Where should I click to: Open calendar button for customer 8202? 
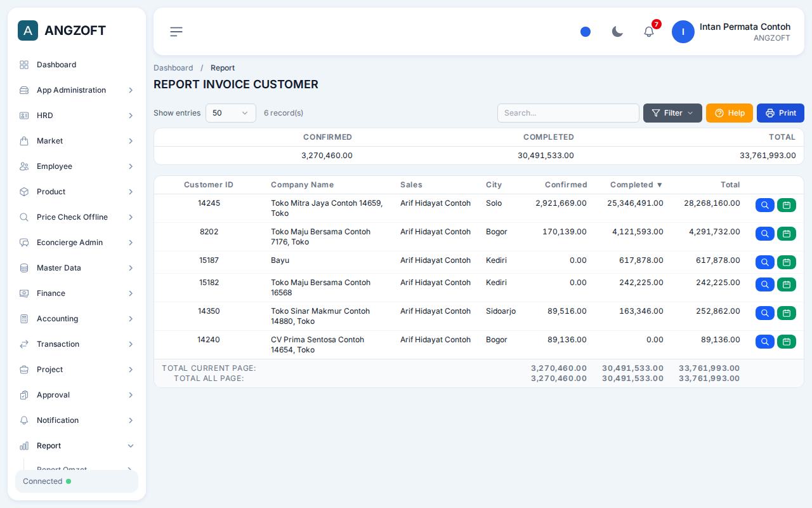787,234
